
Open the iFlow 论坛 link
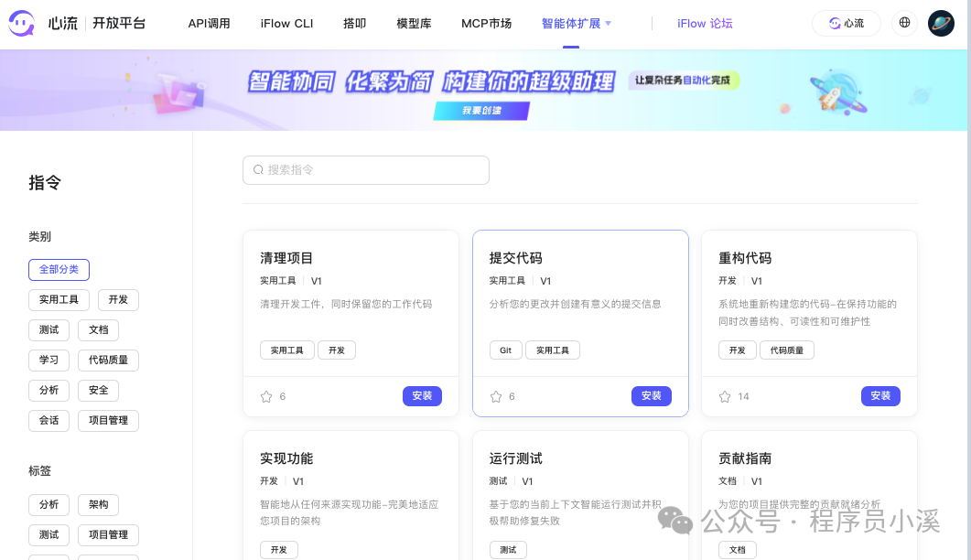(705, 23)
